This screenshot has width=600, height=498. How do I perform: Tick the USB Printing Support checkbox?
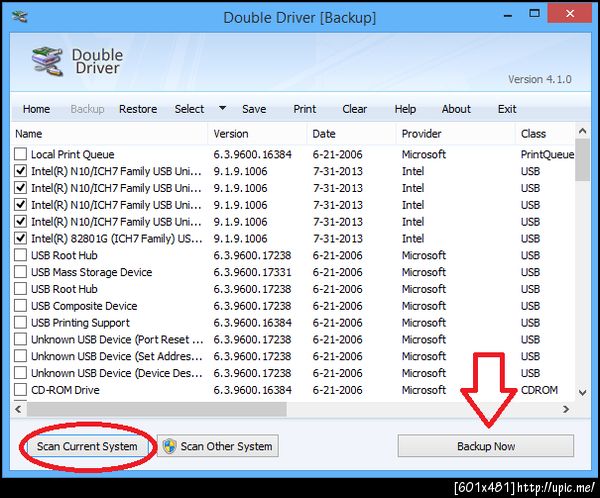pos(20,323)
